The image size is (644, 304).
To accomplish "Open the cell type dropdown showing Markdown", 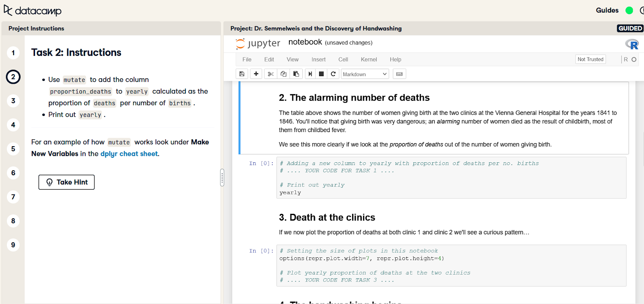I will pyautogui.click(x=365, y=74).
